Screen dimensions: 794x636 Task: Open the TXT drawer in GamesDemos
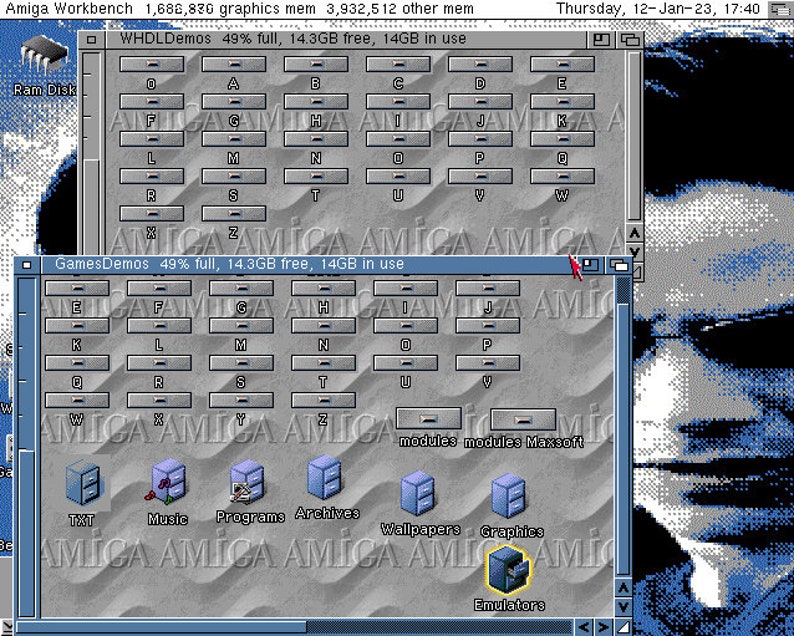coord(83,483)
